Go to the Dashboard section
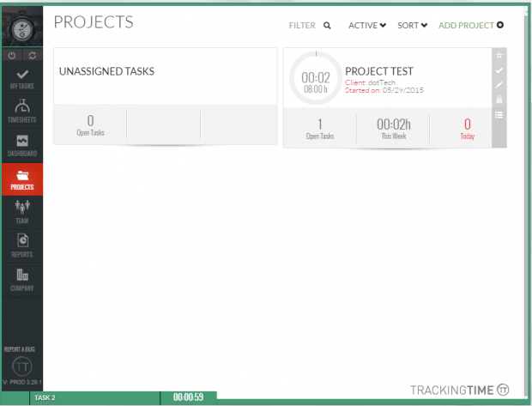Image resolution: width=532 pixels, height=406 pixels. (22, 146)
